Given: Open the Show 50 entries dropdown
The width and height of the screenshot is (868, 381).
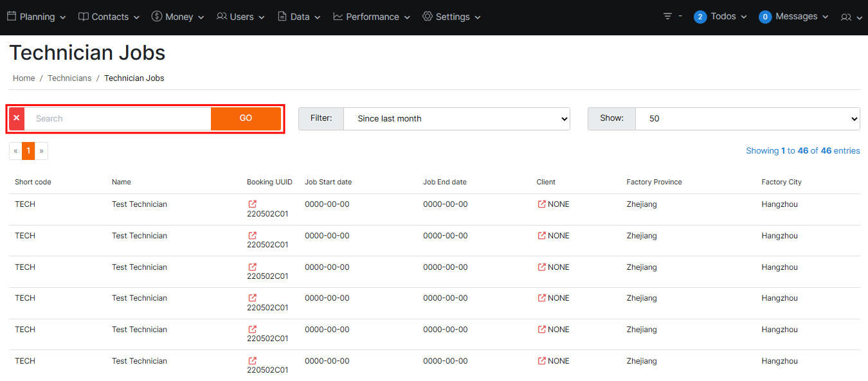Looking at the screenshot, I should coord(747,119).
